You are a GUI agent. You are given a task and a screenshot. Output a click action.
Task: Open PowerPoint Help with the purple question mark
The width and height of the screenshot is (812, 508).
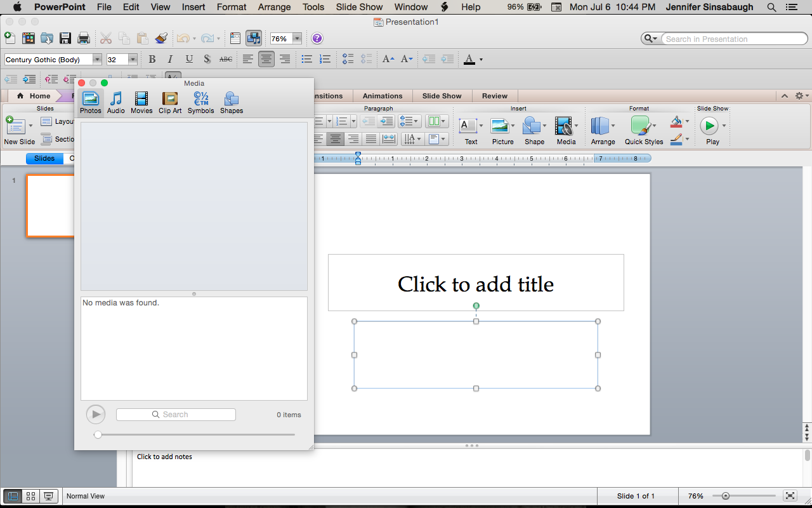point(317,38)
